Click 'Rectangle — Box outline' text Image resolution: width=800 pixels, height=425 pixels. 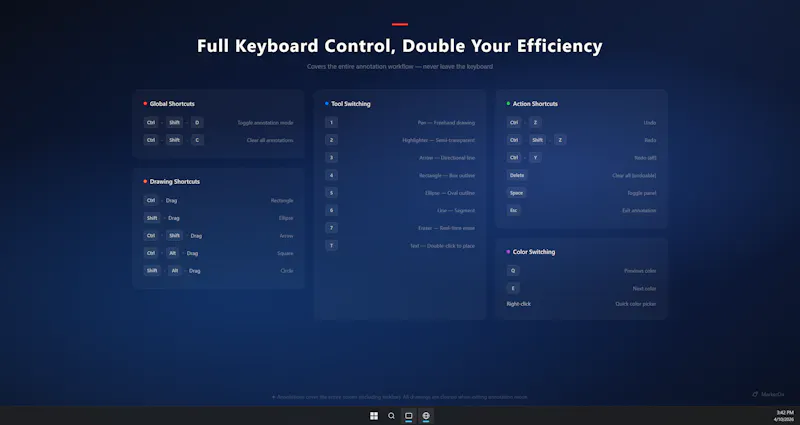(x=447, y=176)
